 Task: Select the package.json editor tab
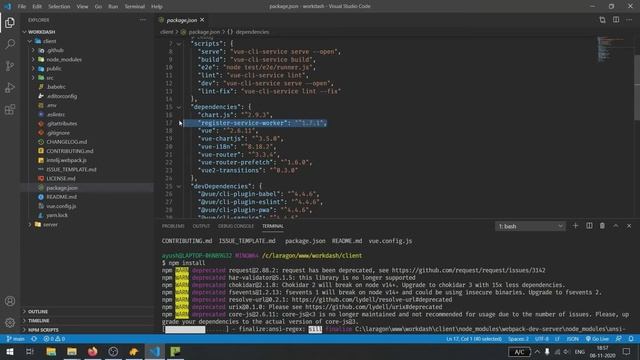pyautogui.click(x=182, y=20)
